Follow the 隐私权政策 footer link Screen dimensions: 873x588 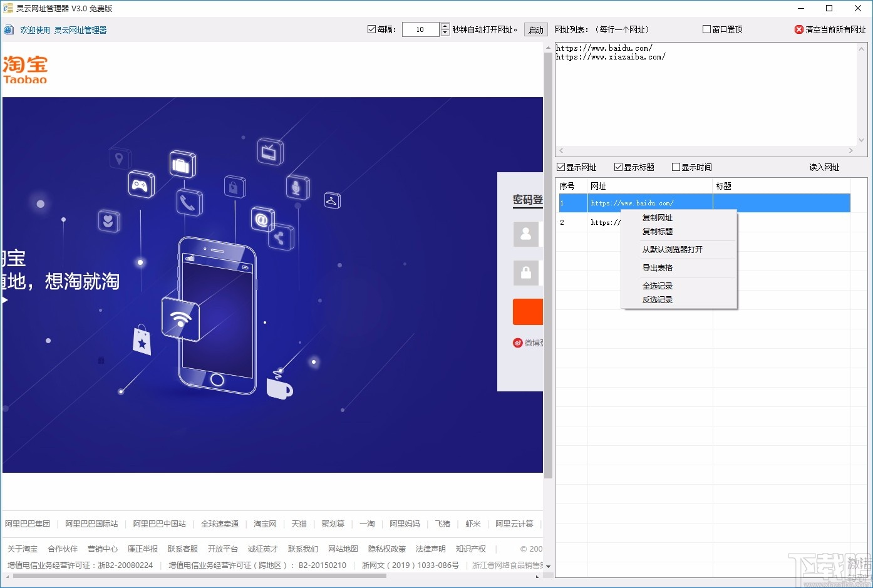click(x=387, y=549)
